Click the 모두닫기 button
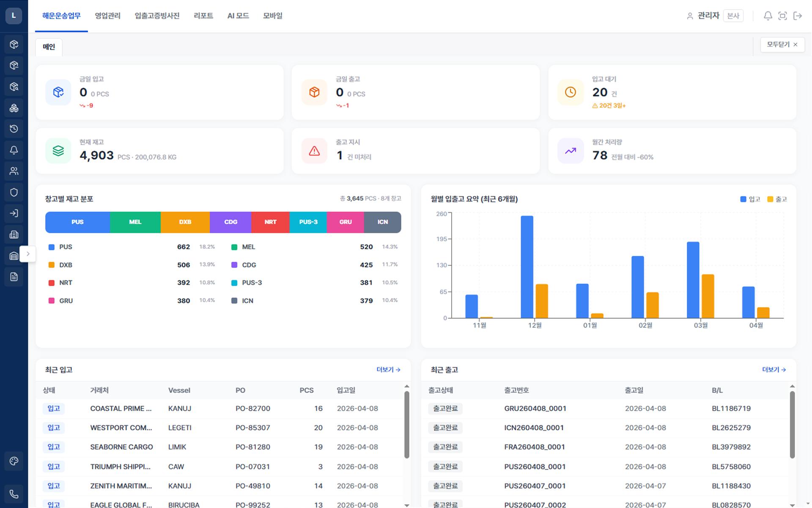This screenshot has height=508, width=812. [782, 44]
